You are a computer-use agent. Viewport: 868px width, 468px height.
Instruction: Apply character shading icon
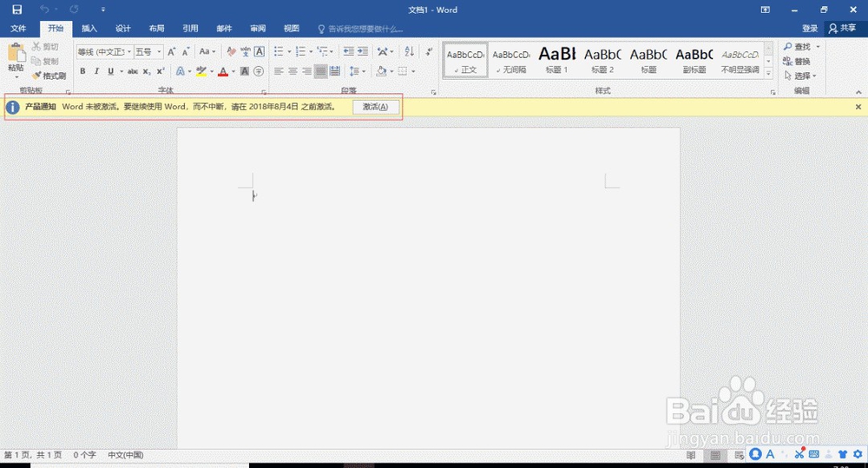coord(244,71)
